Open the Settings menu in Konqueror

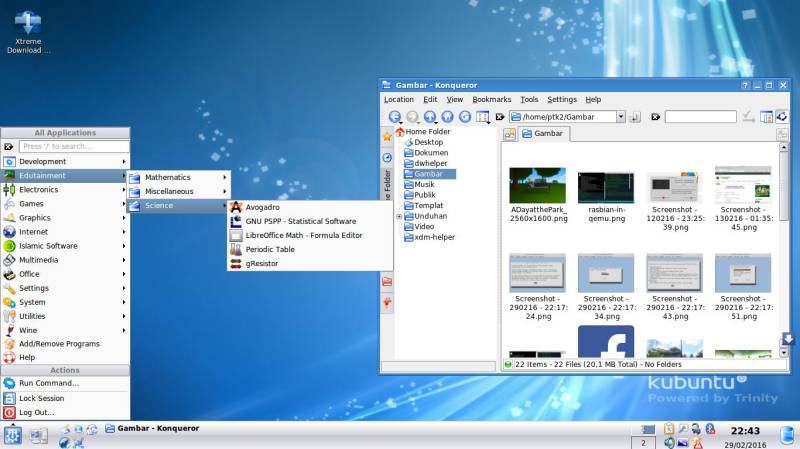[x=561, y=100]
